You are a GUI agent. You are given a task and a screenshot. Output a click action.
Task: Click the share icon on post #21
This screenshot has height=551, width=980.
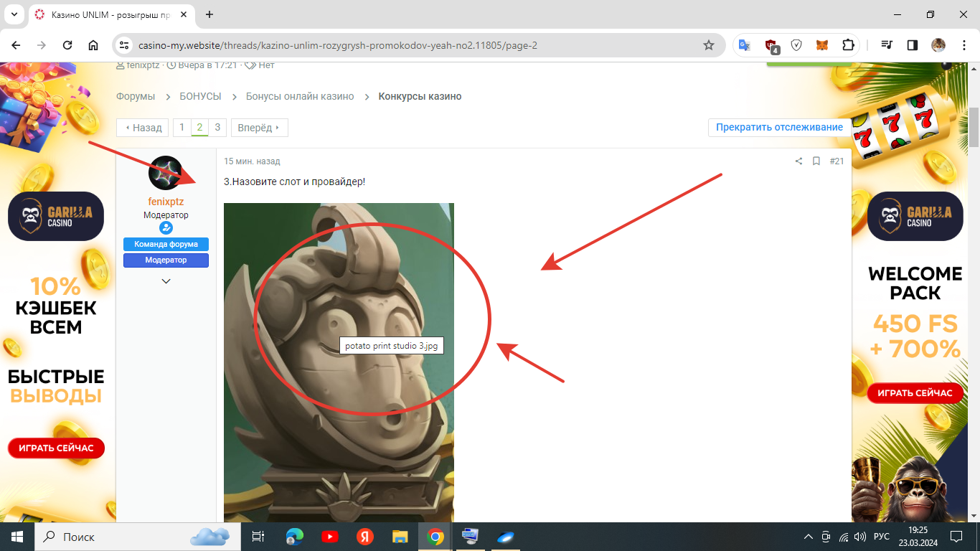click(x=798, y=161)
